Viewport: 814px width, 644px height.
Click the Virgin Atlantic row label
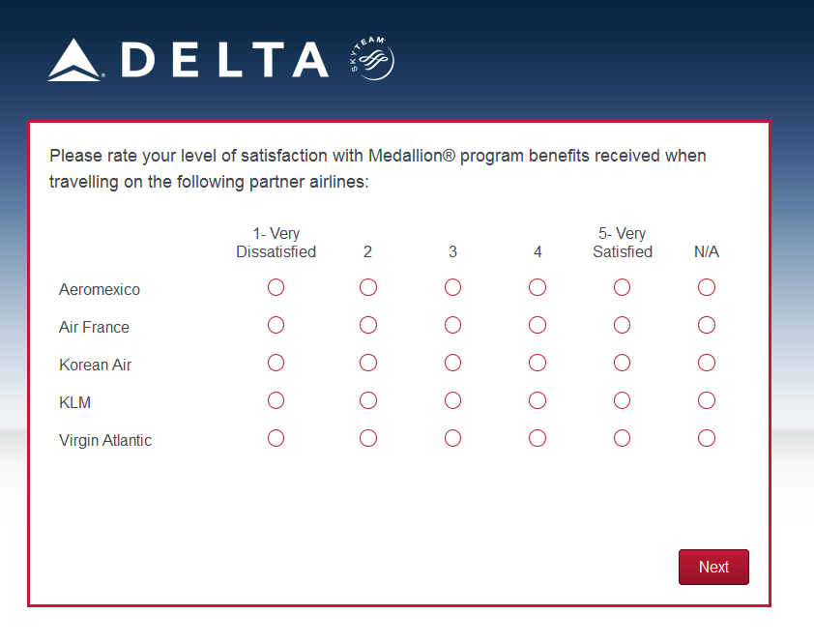pyautogui.click(x=105, y=440)
